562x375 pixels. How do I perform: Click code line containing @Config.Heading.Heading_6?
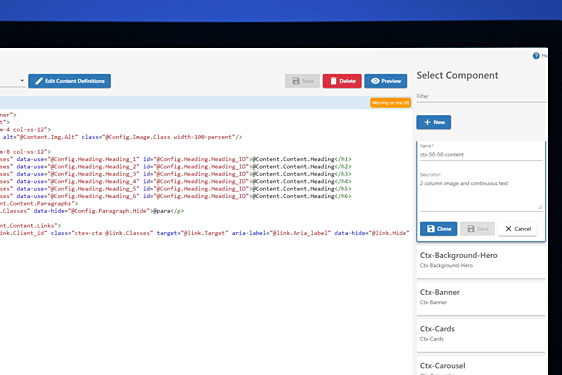176,196
